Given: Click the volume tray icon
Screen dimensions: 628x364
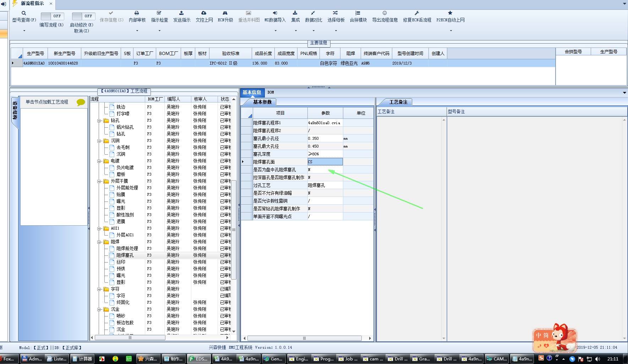Looking at the screenshot, I should pyautogui.click(x=597, y=359).
